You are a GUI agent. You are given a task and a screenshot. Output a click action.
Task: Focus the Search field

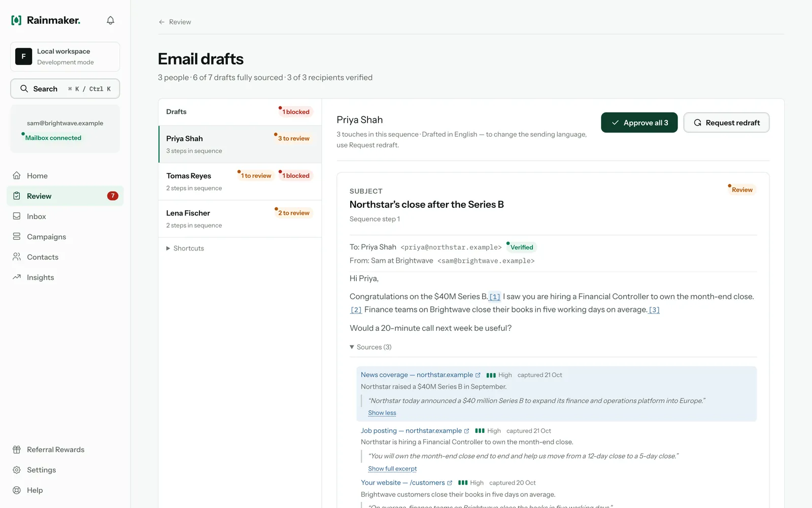65,88
